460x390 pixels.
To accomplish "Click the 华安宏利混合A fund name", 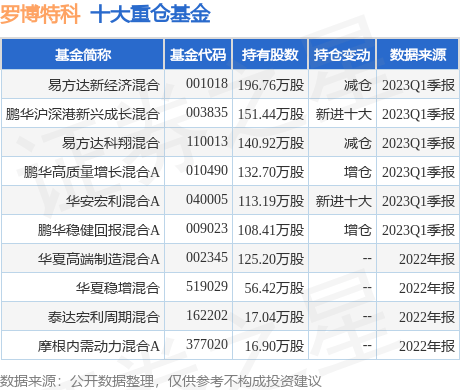I will [x=113, y=201].
